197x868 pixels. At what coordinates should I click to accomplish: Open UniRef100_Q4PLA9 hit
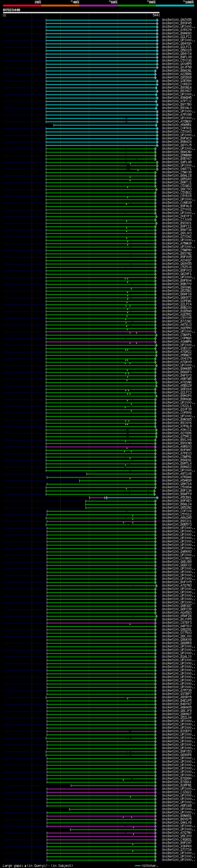point(177,162)
